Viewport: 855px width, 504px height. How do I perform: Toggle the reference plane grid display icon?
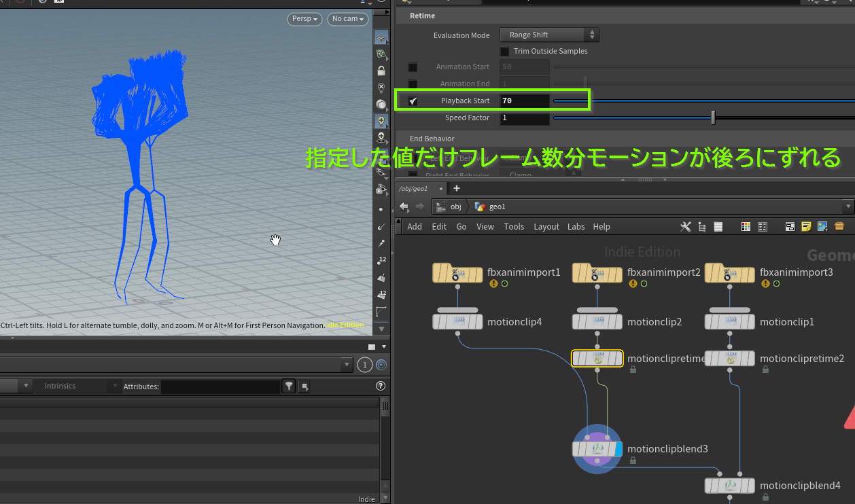click(381, 37)
